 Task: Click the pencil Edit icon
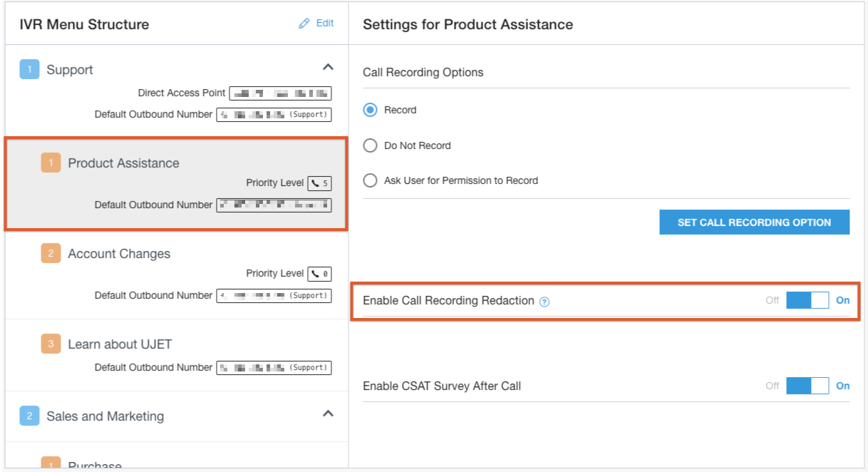point(304,24)
